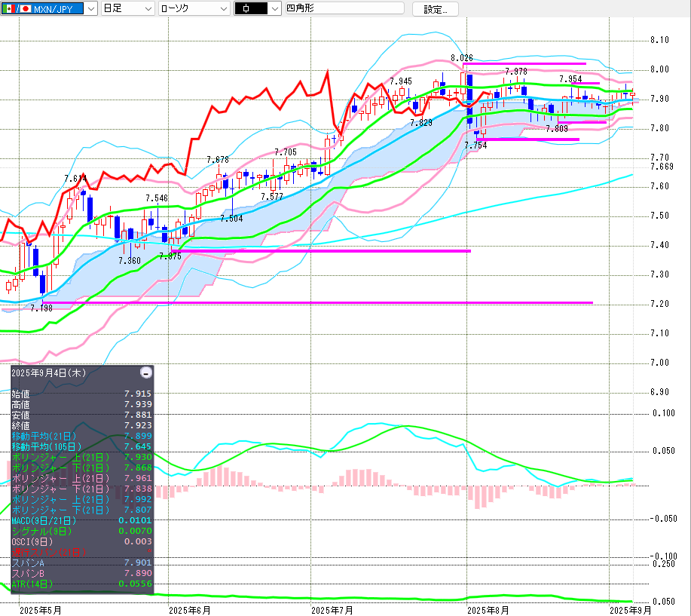691x616 pixels.
Task: Click the 7.754 low label
Action: pyautogui.click(x=475, y=146)
